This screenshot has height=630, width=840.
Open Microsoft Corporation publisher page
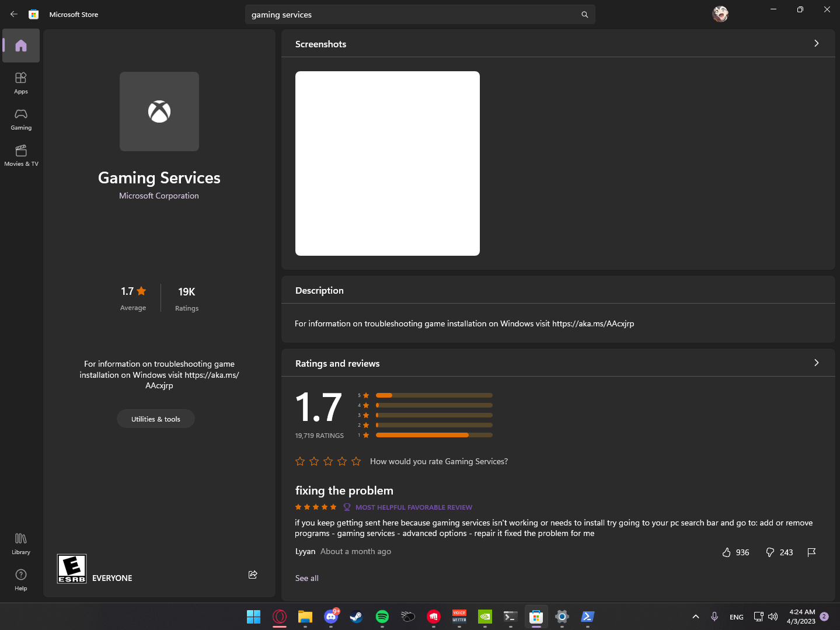coord(159,196)
